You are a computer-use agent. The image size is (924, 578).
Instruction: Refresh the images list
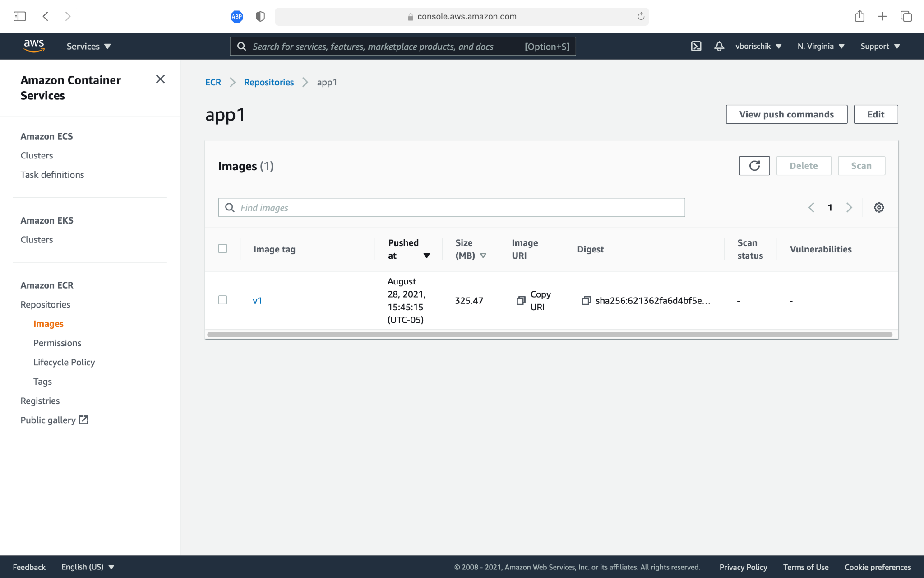click(x=754, y=166)
